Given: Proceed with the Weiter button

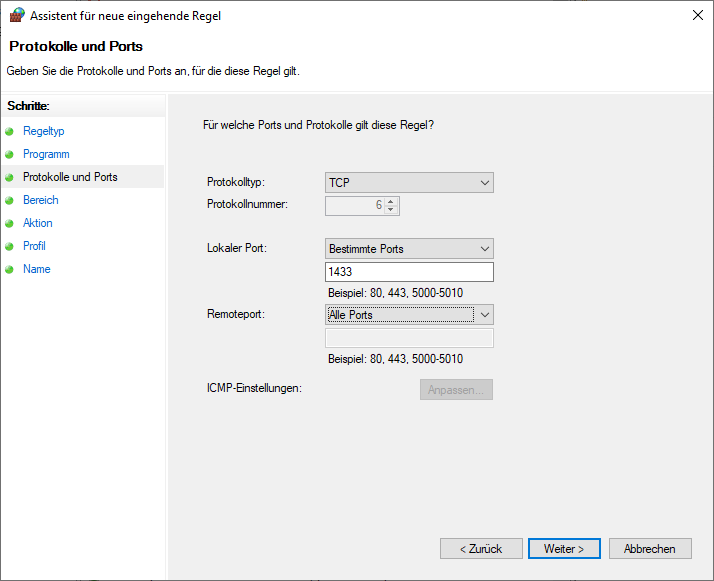Looking at the screenshot, I should 564,548.
